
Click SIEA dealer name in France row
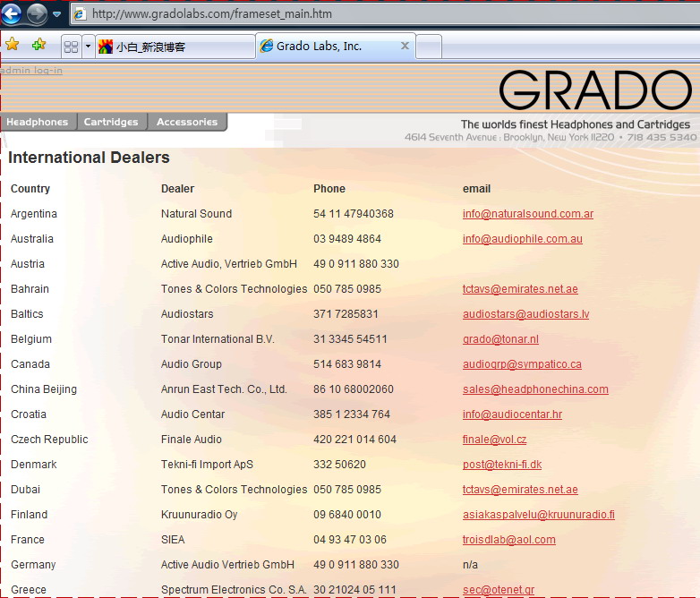[173, 540]
